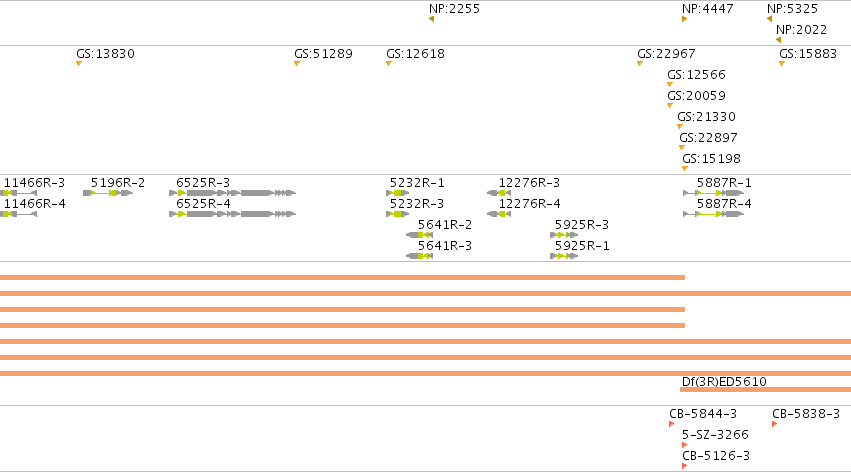The height and width of the screenshot is (472, 851).
Task: Select the 5641R-2 gene model glyph
Action: tap(420, 235)
